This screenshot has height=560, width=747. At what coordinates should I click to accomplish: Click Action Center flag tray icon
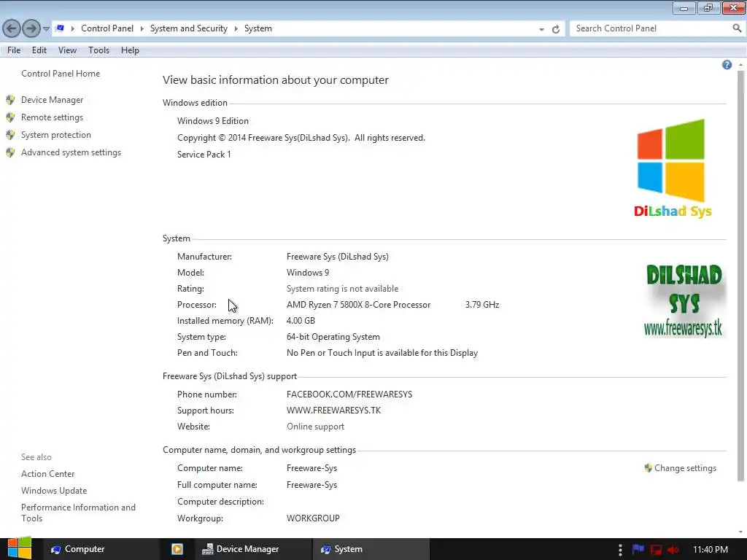[638, 549]
